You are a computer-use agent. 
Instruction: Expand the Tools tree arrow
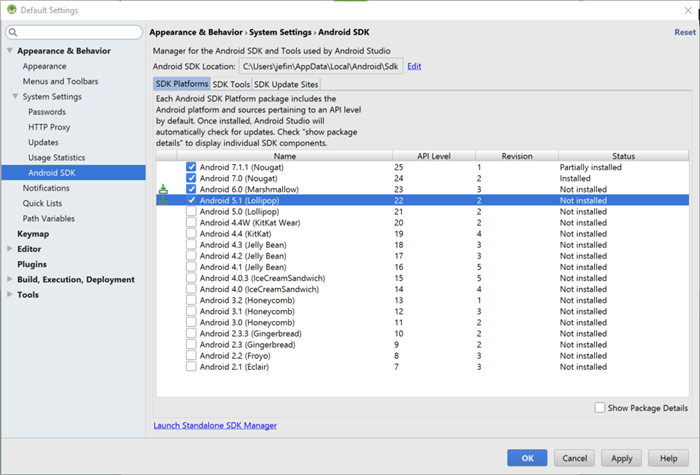coord(9,294)
